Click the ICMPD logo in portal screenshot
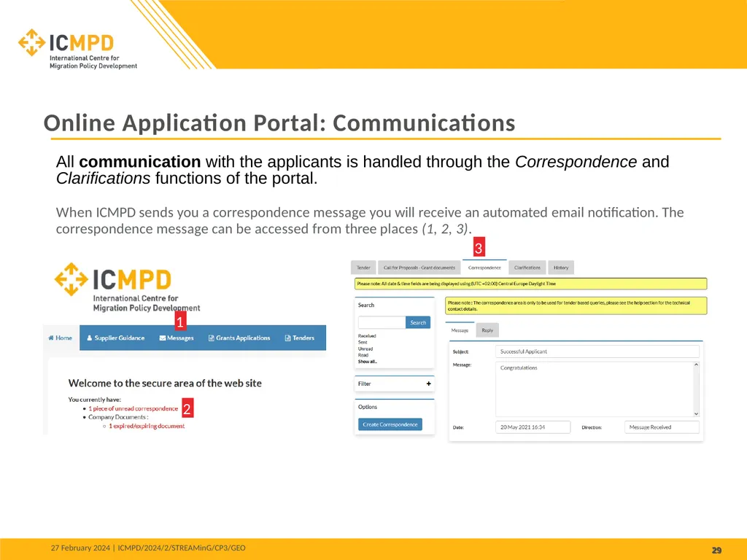The width and height of the screenshot is (747, 560). (x=127, y=287)
